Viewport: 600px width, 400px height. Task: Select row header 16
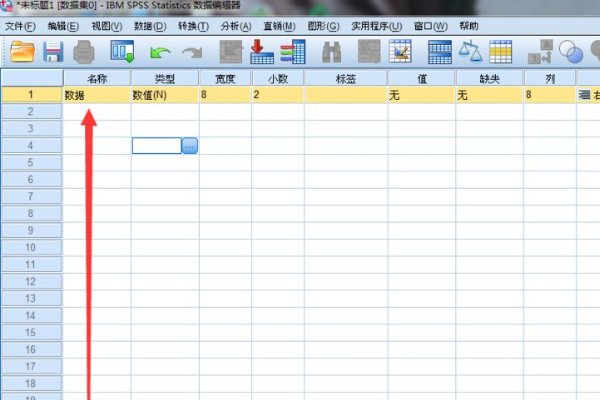31,349
